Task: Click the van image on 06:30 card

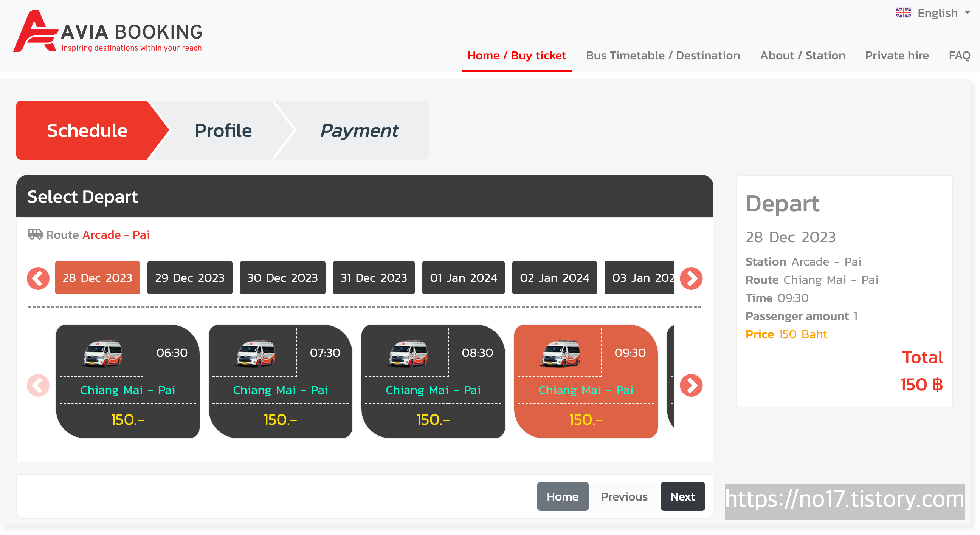Action: tap(103, 353)
